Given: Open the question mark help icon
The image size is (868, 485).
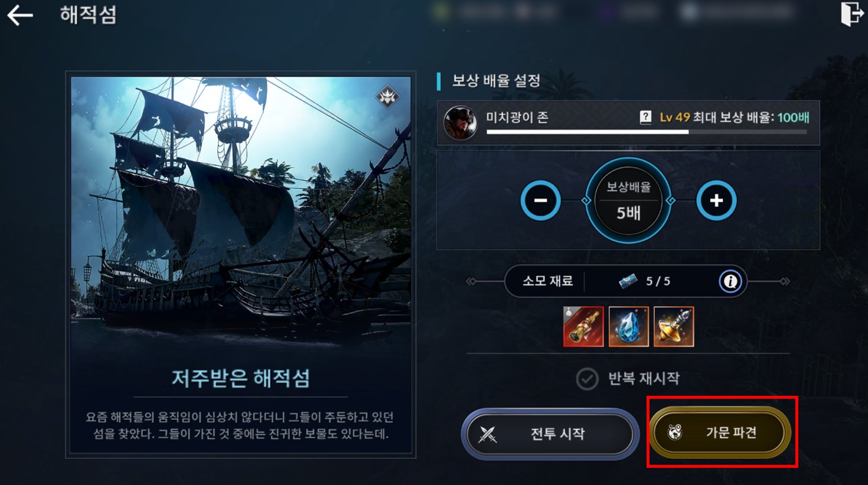Looking at the screenshot, I should [645, 117].
